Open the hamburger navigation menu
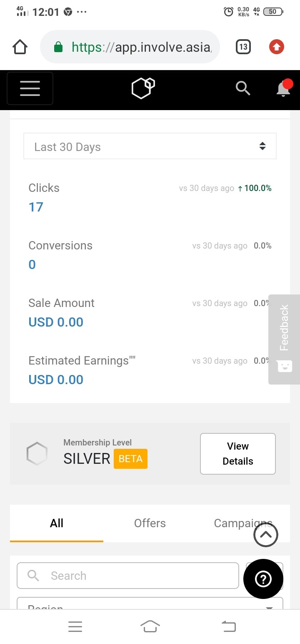This screenshot has height=644, width=300. click(30, 88)
